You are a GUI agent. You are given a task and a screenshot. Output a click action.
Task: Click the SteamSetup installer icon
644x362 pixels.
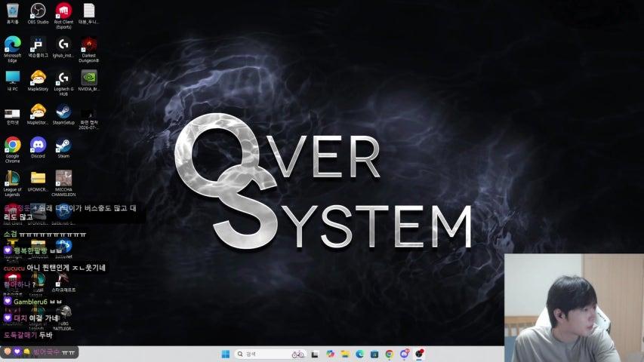[63, 114]
